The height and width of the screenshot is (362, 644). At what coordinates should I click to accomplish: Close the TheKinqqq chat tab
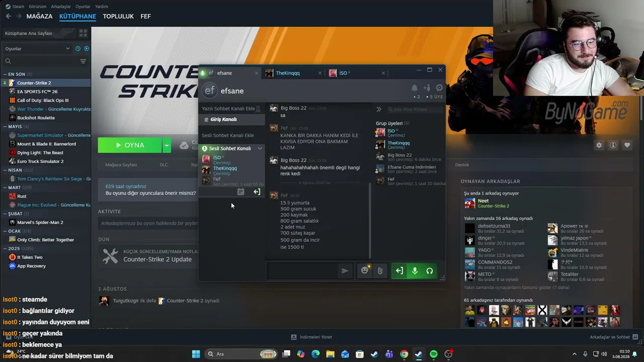[x=319, y=73]
